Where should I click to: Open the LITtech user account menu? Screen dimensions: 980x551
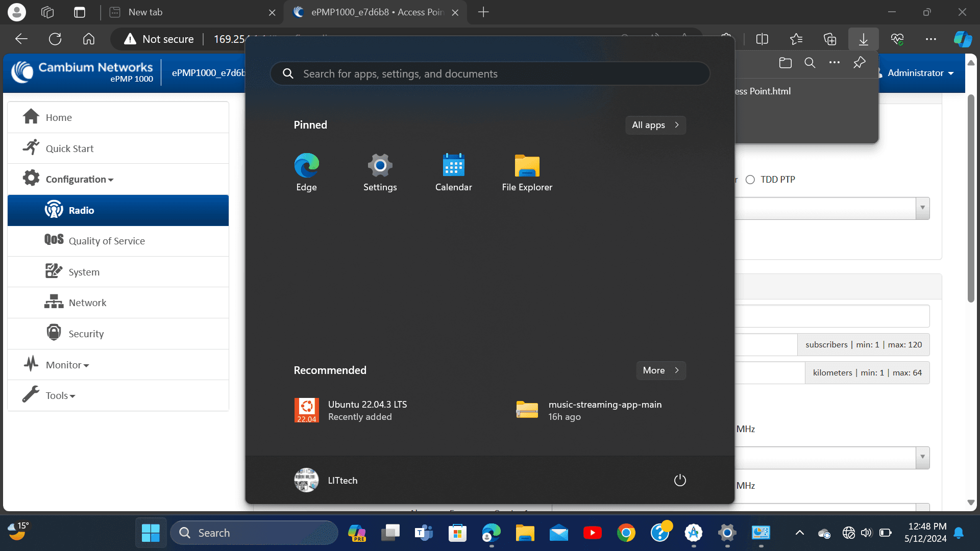(x=326, y=480)
